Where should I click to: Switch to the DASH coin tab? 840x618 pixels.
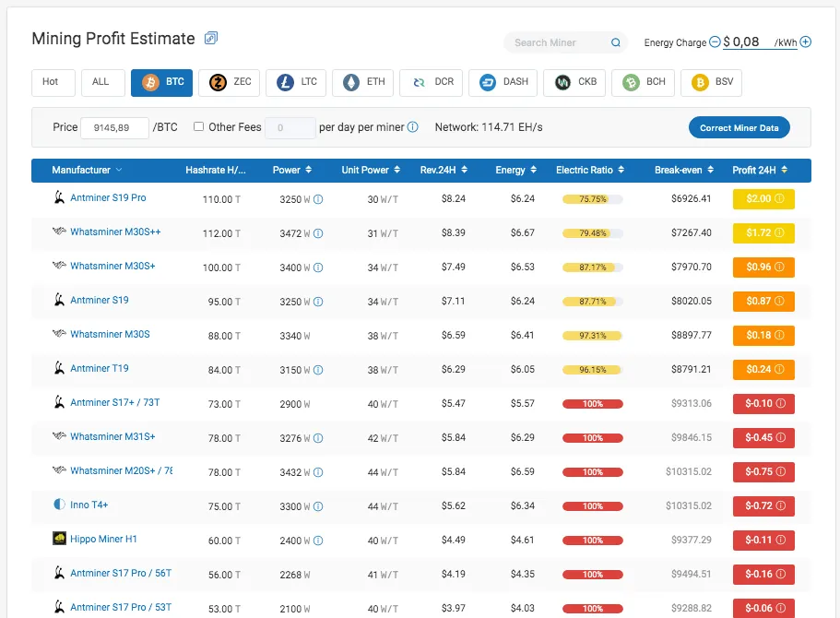[503, 82]
